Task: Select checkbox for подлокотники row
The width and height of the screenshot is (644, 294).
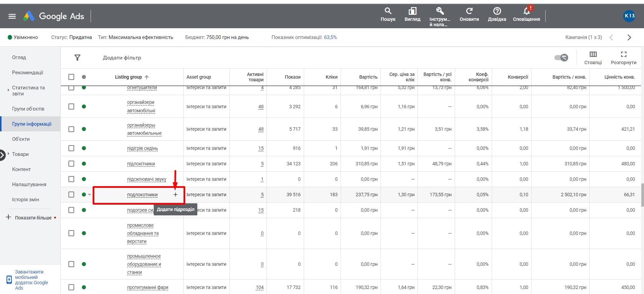Action: (x=71, y=195)
